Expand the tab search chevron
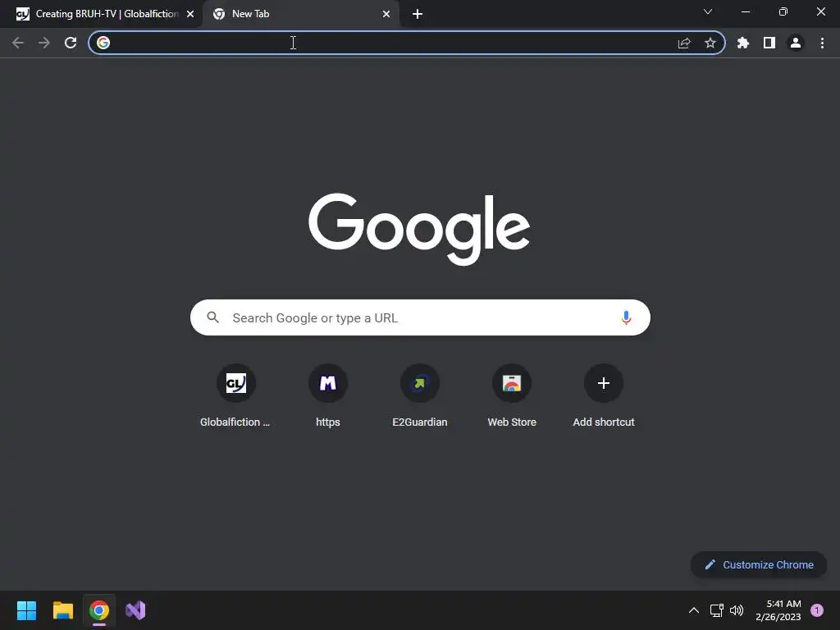Screen dimensions: 840x630 point(708,11)
